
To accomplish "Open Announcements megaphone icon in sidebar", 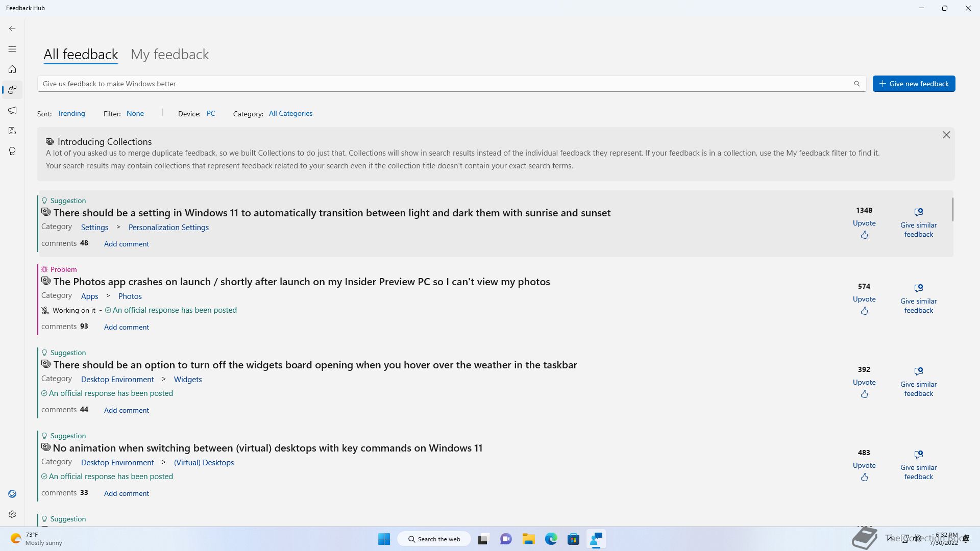I will click(12, 110).
